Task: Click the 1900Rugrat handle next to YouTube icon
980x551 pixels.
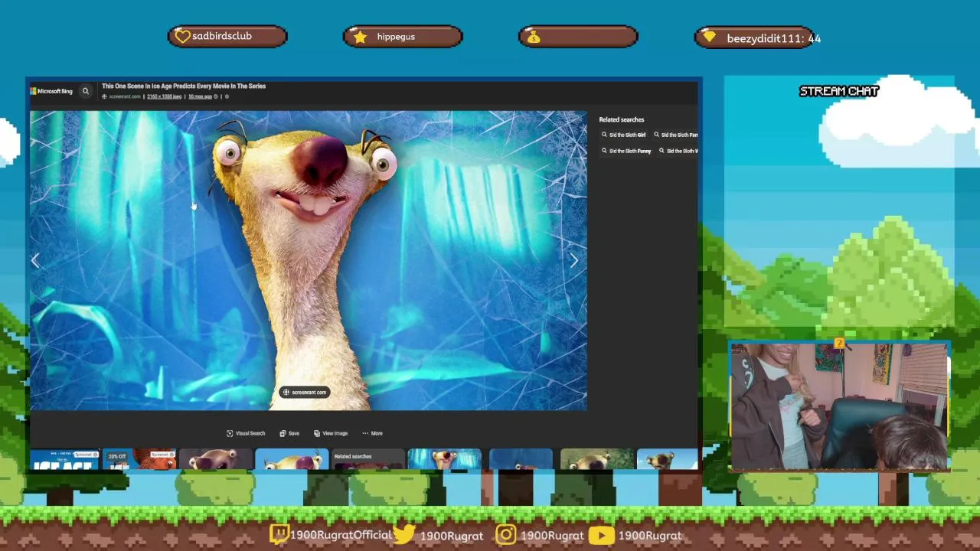Action: (x=649, y=536)
